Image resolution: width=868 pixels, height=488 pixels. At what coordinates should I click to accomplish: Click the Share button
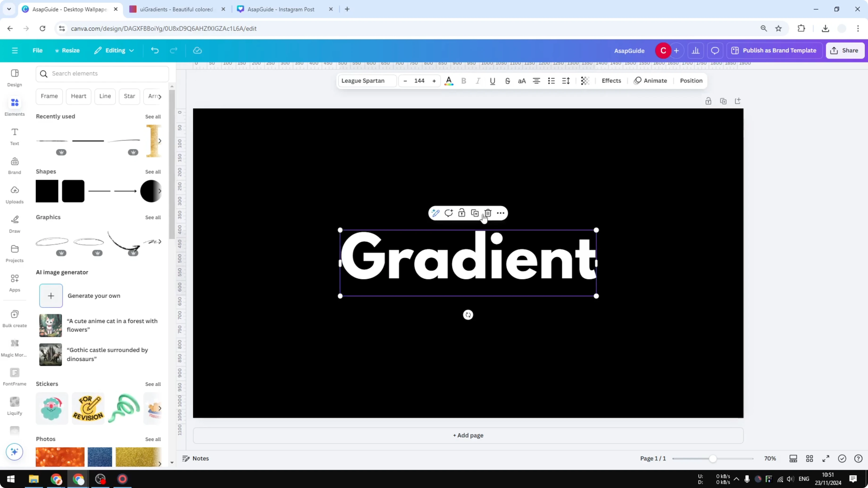845,50
